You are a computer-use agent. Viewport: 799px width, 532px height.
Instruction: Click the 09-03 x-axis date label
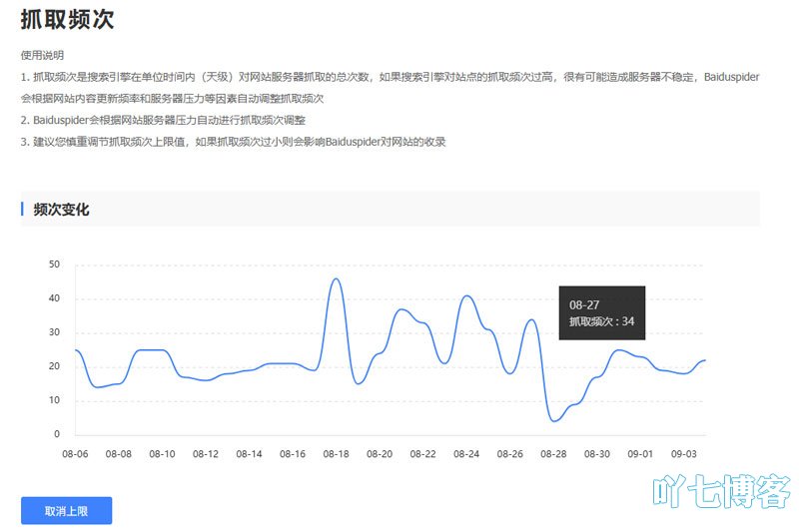pyautogui.click(x=683, y=453)
